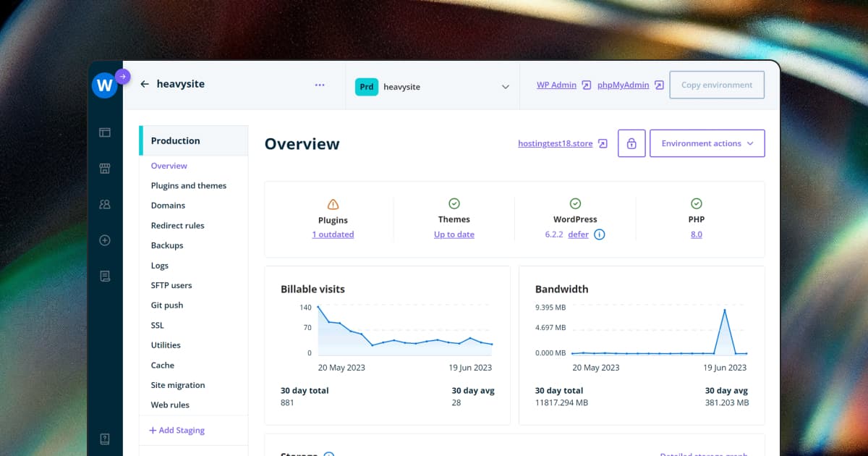Open Redirect rules
The height and width of the screenshot is (456, 868).
pos(177,226)
